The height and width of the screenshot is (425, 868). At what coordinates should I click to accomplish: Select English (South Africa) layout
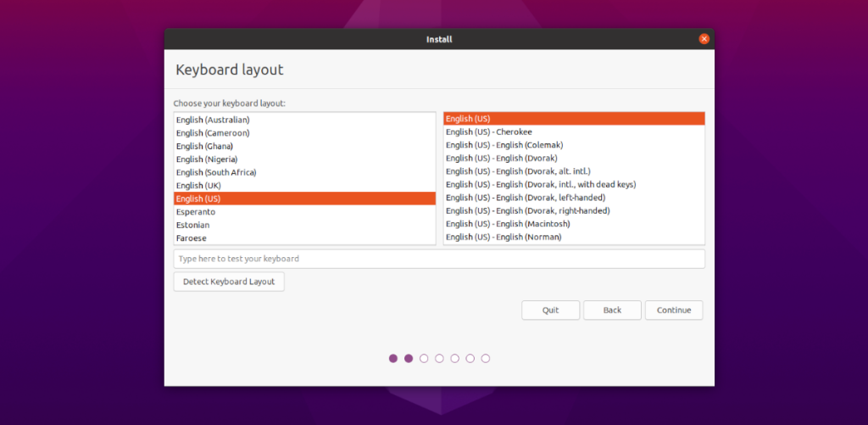(x=304, y=172)
